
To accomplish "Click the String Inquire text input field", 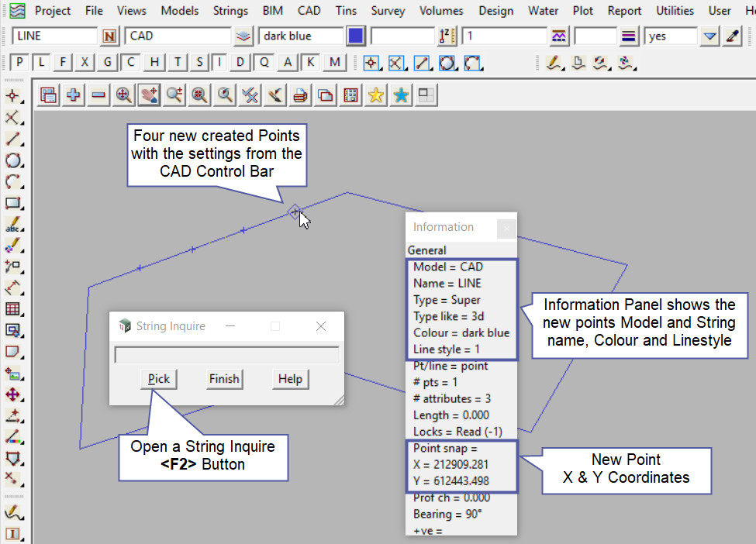I will (226, 355).
